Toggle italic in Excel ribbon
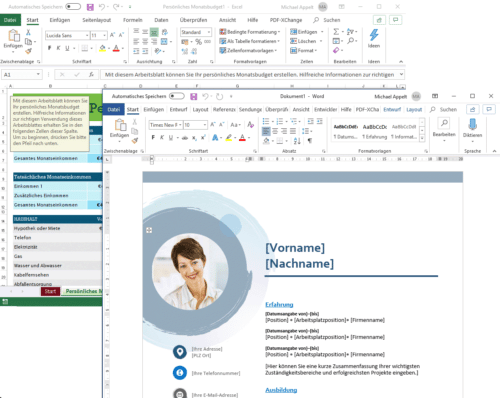 coord(58,48)
